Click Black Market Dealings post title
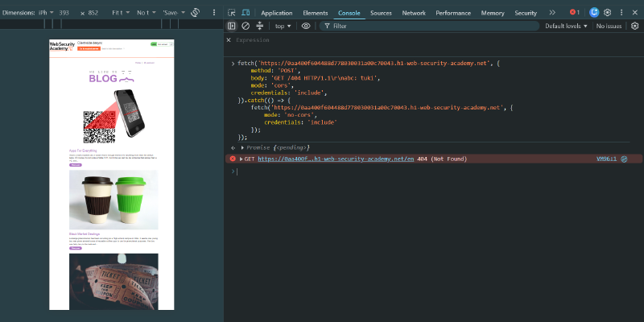644x322 pixels. [x=85, y=233]
